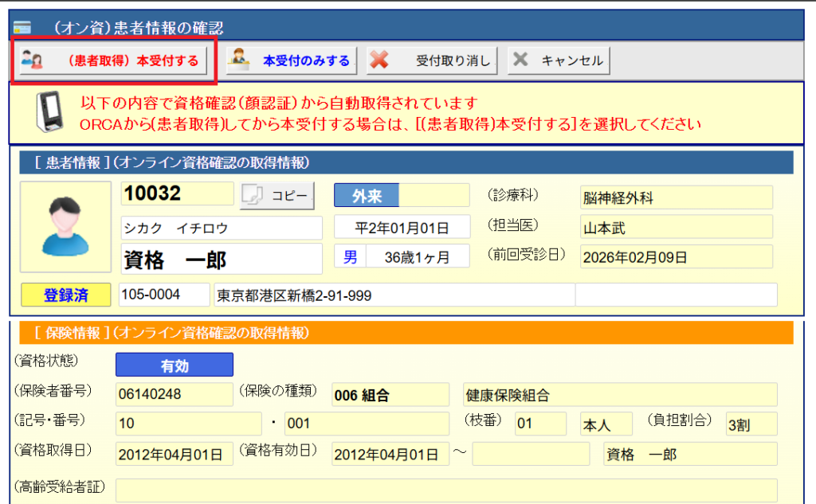This screenshot has height=504, width=816.
Task: Click the 負担割合 field showing 3割
Action: [x=751, y=424]
